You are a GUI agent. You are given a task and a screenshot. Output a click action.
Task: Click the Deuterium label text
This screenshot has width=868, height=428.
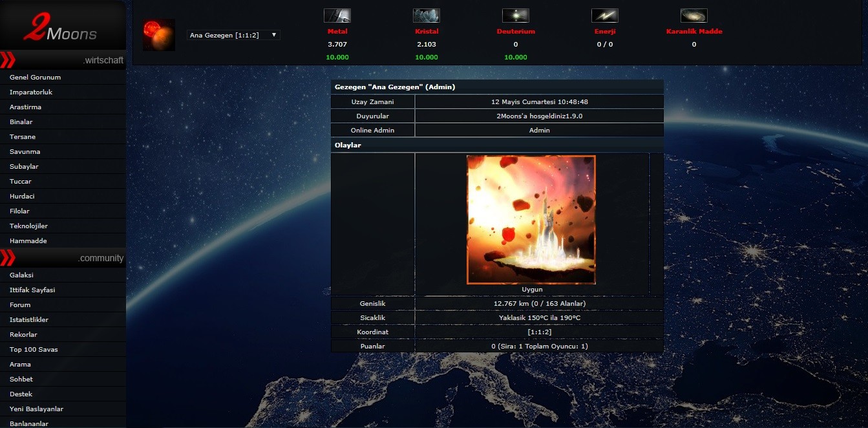click(516, 31)
